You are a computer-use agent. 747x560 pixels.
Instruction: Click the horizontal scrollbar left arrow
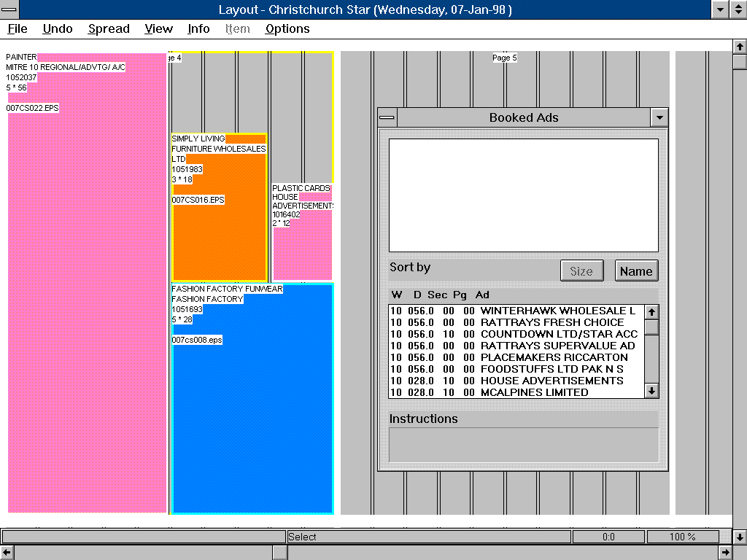click(7, 553)
